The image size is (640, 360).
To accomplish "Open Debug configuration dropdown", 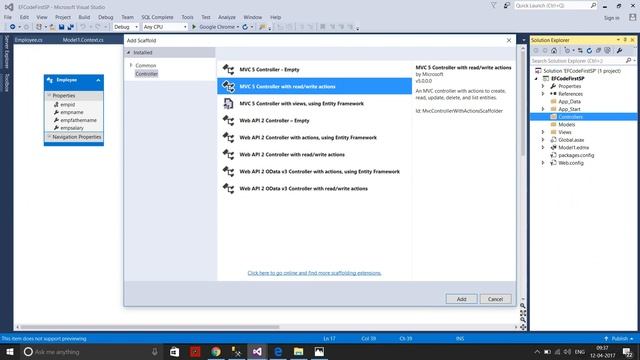I will point(126,27).
